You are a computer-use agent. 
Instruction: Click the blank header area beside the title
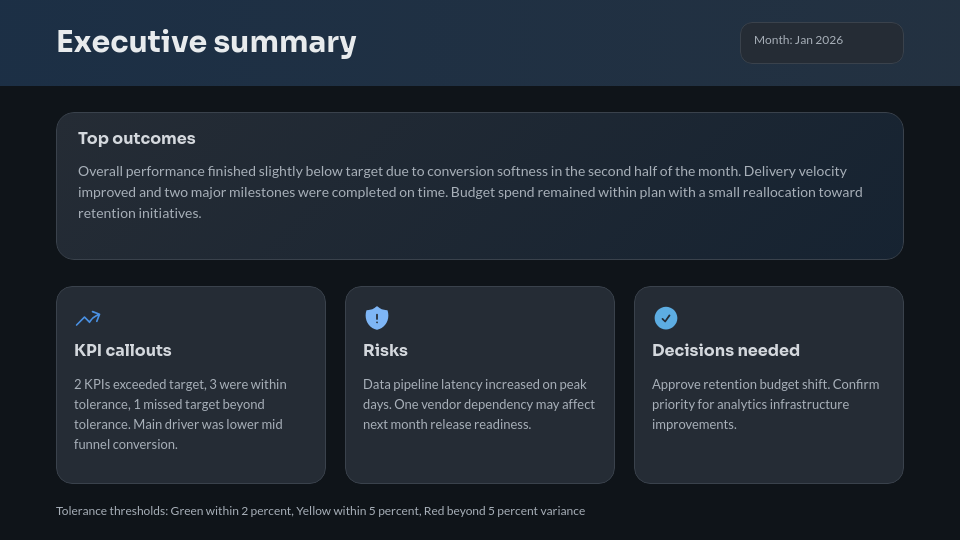coord(550,42)
